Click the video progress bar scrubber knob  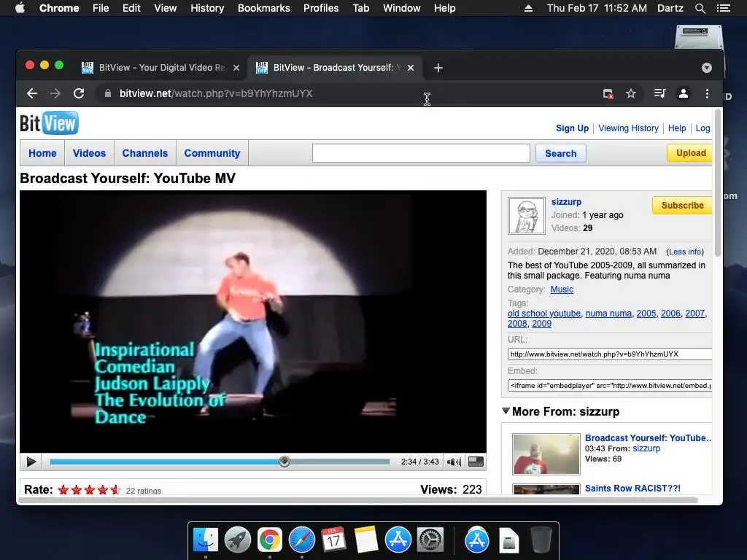[x=285, y=462]
